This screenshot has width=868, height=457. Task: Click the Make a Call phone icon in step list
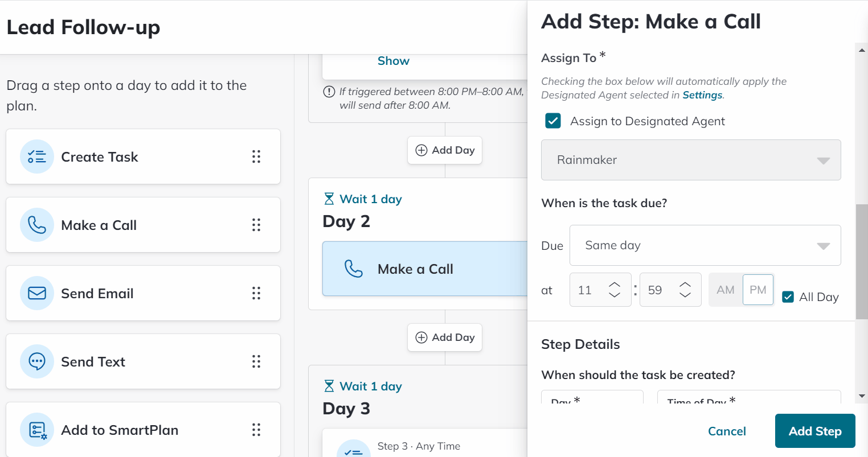(37, 225)
